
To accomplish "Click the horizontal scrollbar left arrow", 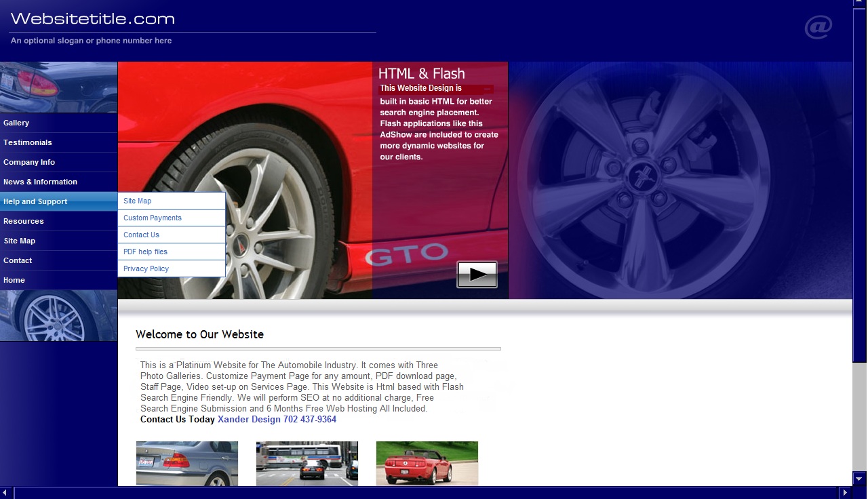I will pyautogui.click(x=7, y=493).
